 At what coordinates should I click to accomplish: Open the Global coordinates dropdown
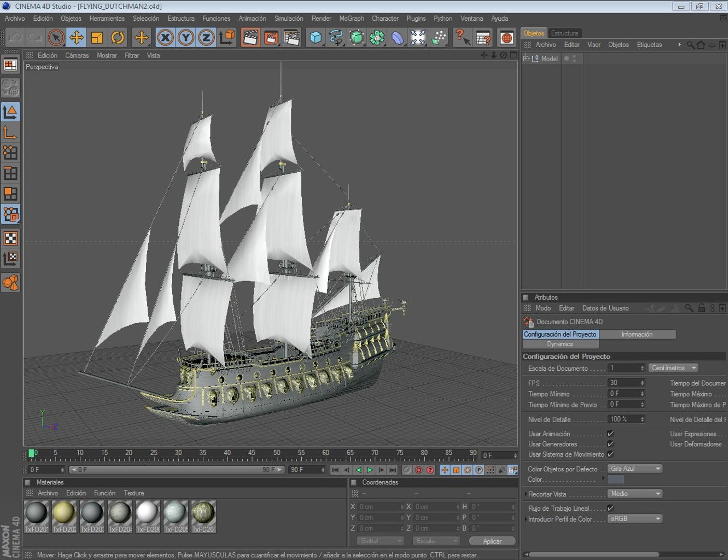[x=380, y=541]
